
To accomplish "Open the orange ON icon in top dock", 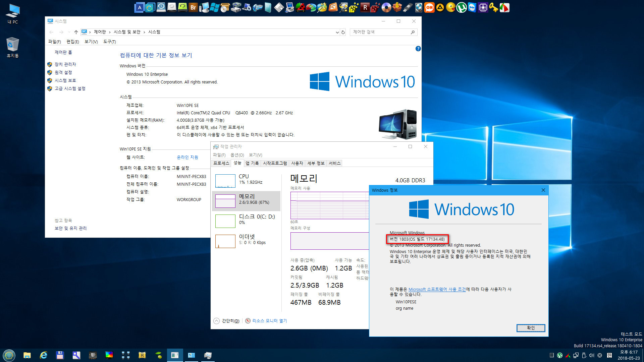I will point(429,7).
